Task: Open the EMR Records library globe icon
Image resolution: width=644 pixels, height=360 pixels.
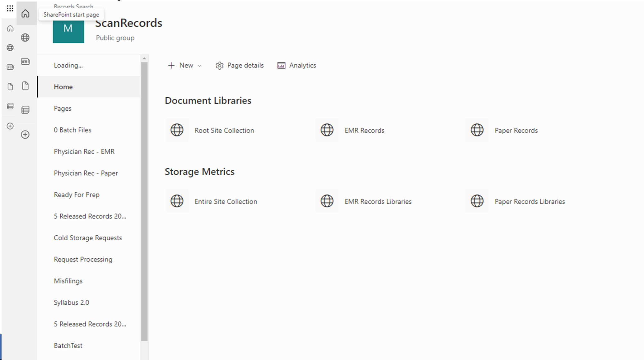Action: click(x=327, y=130)
